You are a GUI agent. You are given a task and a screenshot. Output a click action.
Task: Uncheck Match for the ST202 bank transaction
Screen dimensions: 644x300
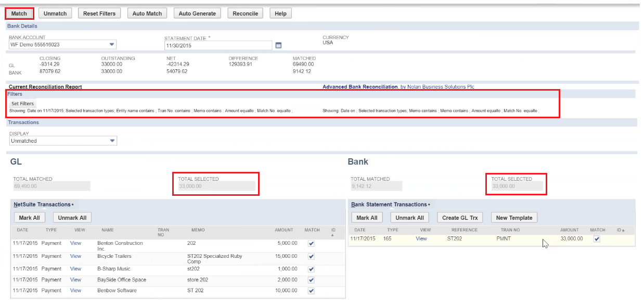[597, 239]
